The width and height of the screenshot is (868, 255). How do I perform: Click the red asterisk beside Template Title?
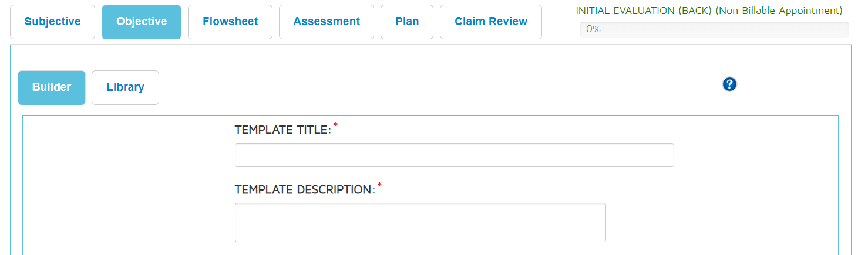335,125
